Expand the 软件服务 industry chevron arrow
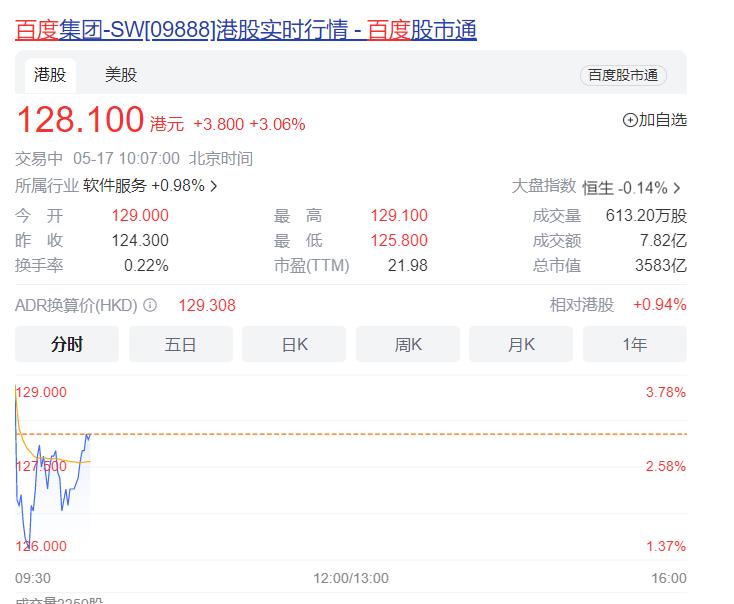 click(213, 186)
